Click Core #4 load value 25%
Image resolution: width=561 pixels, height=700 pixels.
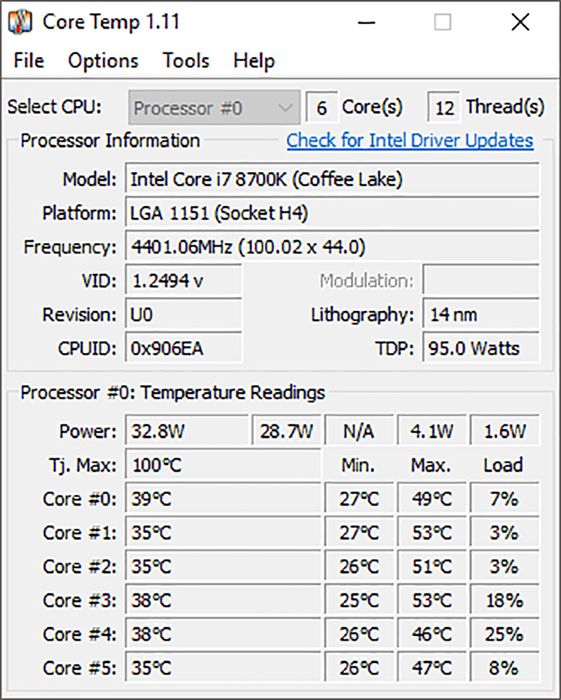(x=505, y=634)
